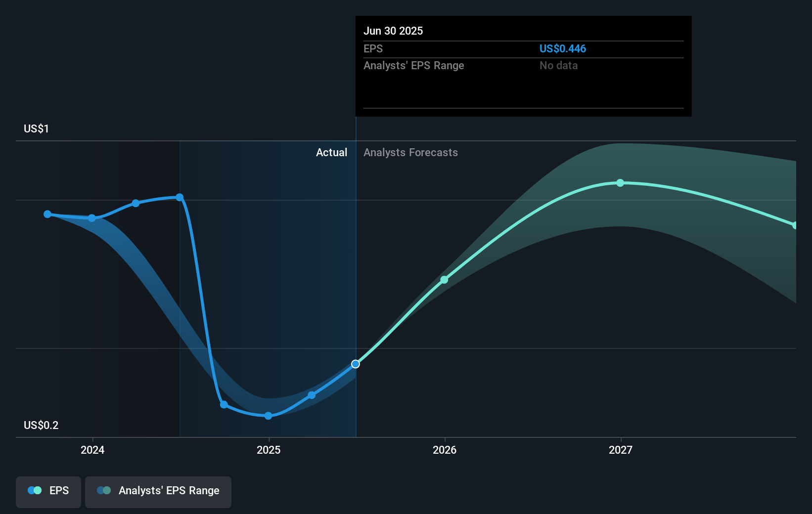
Task: Switch to the Actual section of chart
Action: (331, 152)
